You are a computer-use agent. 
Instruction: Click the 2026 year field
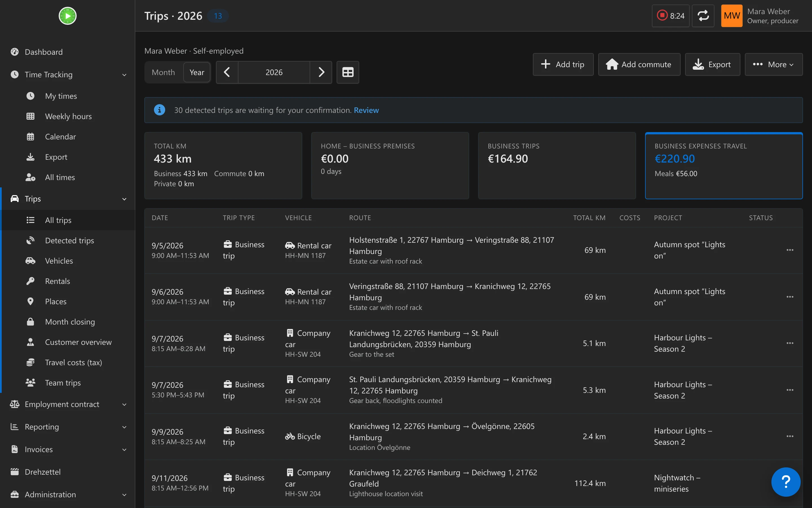274,72
